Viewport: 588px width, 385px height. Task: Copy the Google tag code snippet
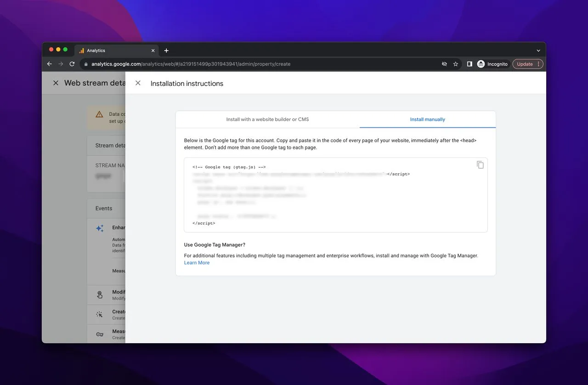click(480, 165)
